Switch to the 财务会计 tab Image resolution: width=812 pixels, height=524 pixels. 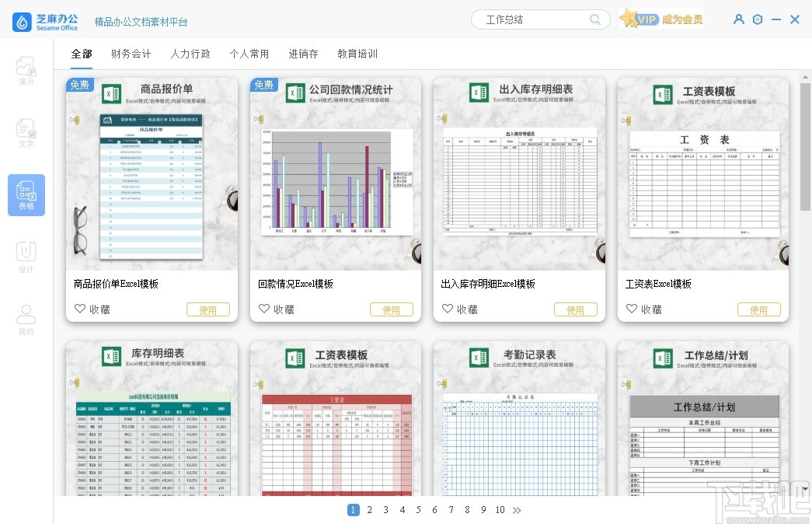(x=131, y=54)
